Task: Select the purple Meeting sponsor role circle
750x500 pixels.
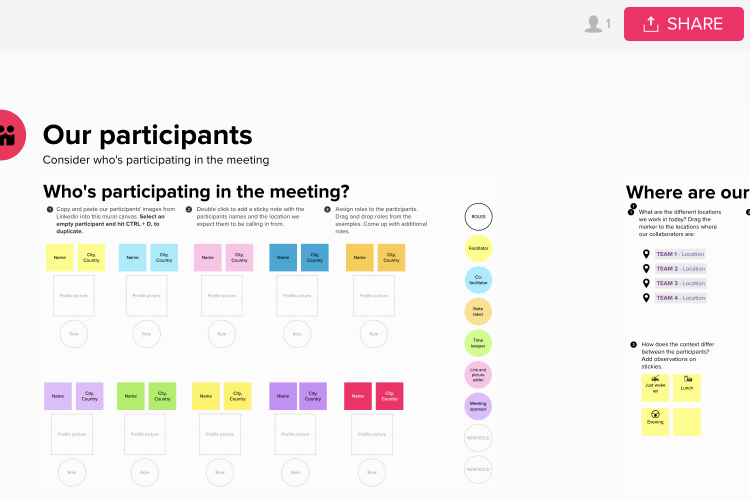Action: [x=479, y=406]
